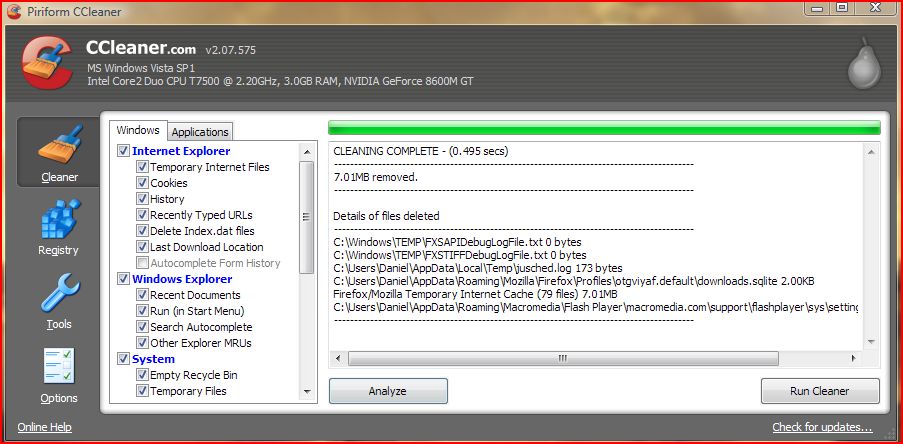Toggle Recently Typed URLs checkbox

142,215
